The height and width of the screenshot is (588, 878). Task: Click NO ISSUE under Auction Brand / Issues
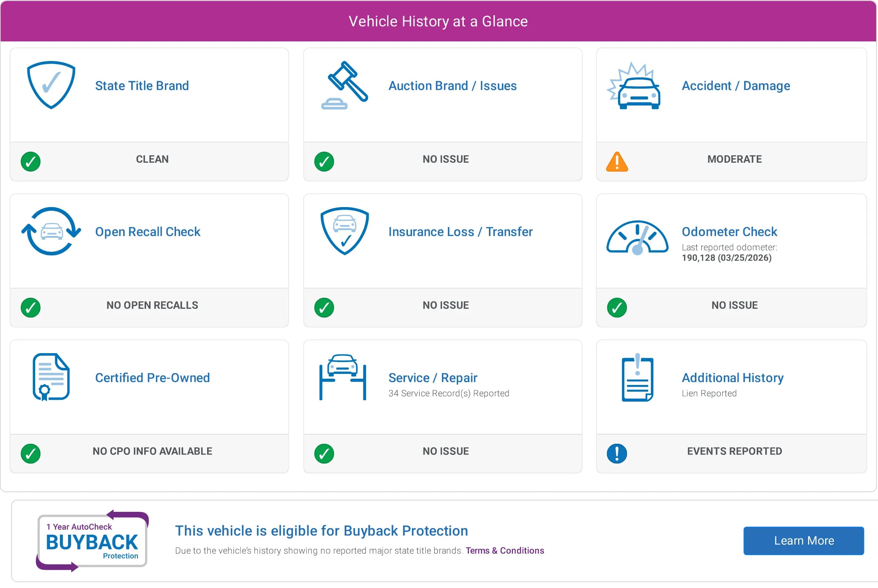click(446, 159)
